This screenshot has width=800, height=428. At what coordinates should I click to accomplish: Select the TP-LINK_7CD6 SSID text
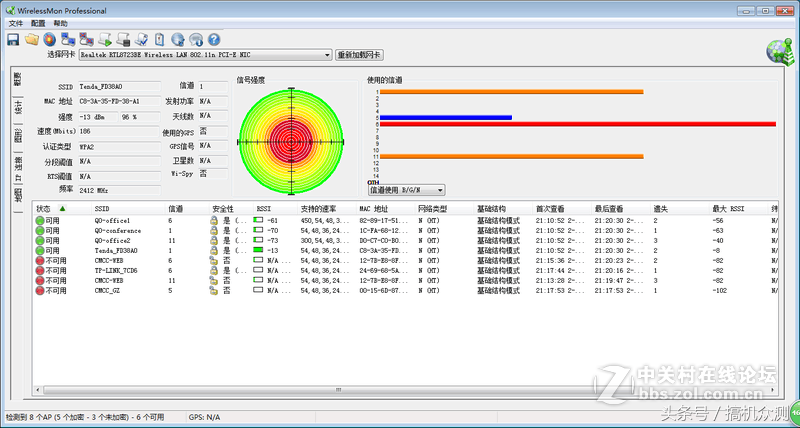(x=116, y=270)
